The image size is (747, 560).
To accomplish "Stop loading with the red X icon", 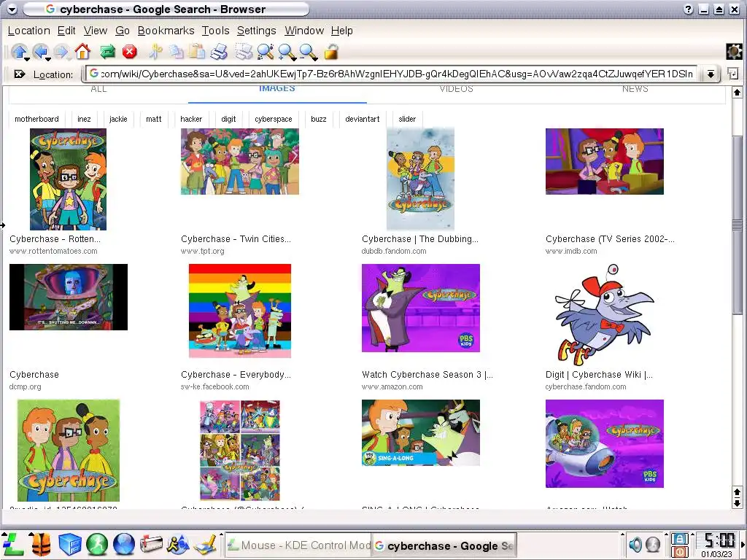I will [130, 52].
